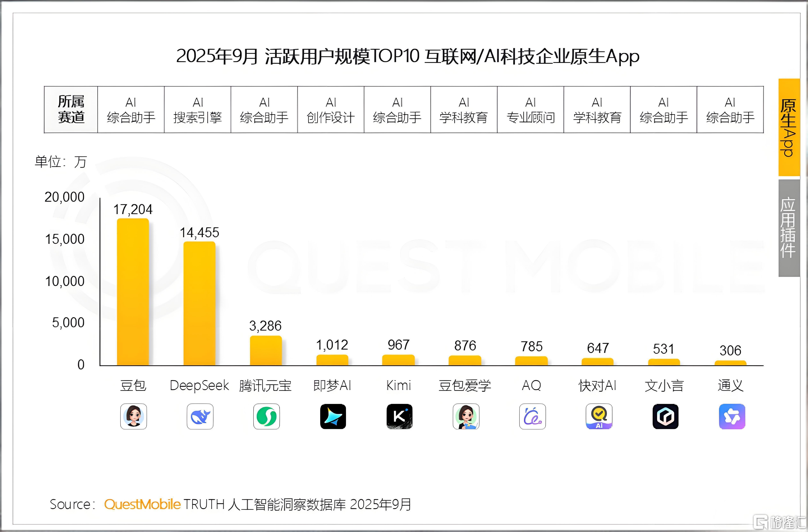Select the DeepSeek bar in the chart

point(200,304)
